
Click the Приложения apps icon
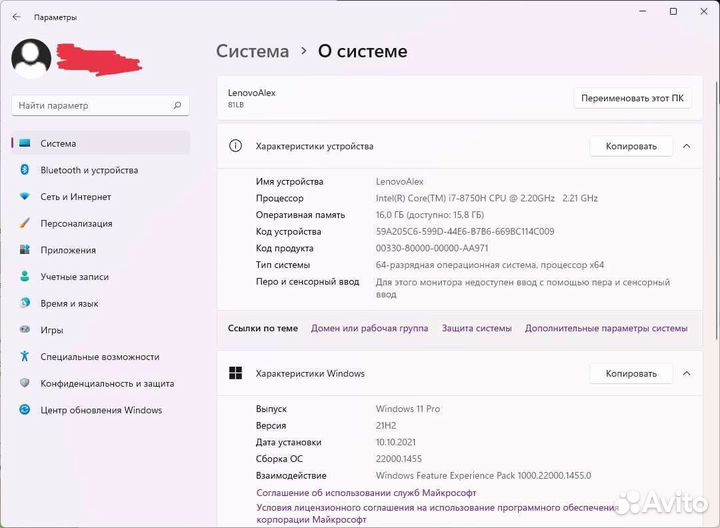pyautogui.click(x=25, y=250)
